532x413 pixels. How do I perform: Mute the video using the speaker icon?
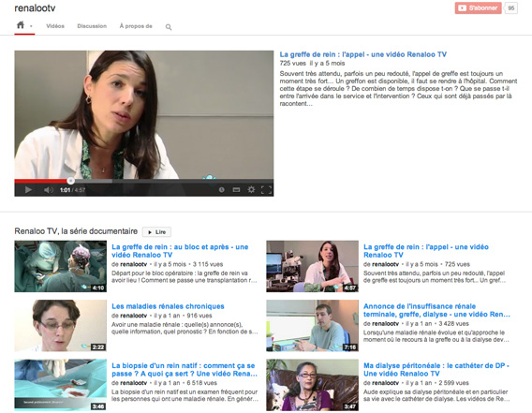click(x=49, y=190)
